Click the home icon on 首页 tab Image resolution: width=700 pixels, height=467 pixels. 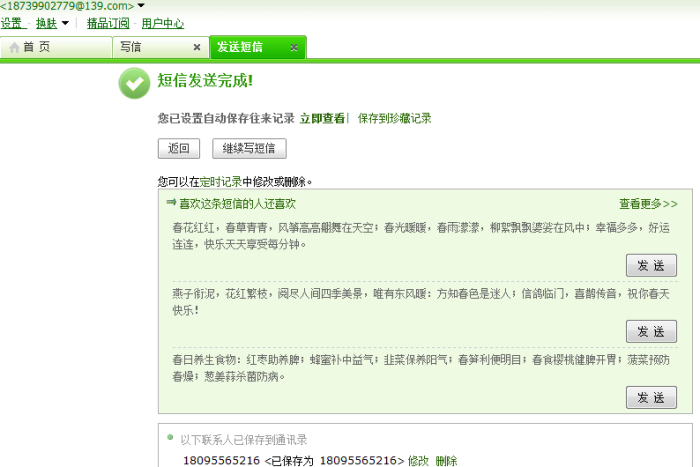tap(14, 47)
